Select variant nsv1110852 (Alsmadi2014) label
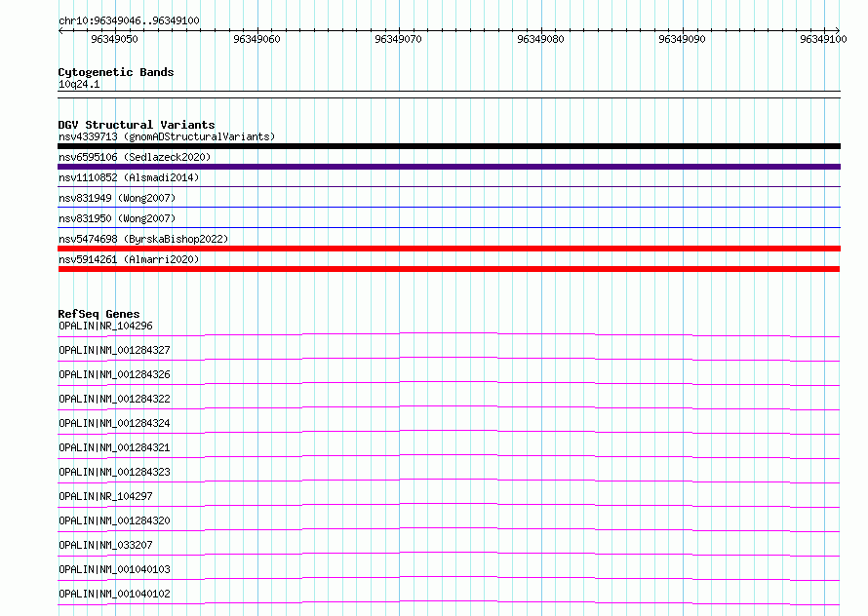 (x=129, y=177)
